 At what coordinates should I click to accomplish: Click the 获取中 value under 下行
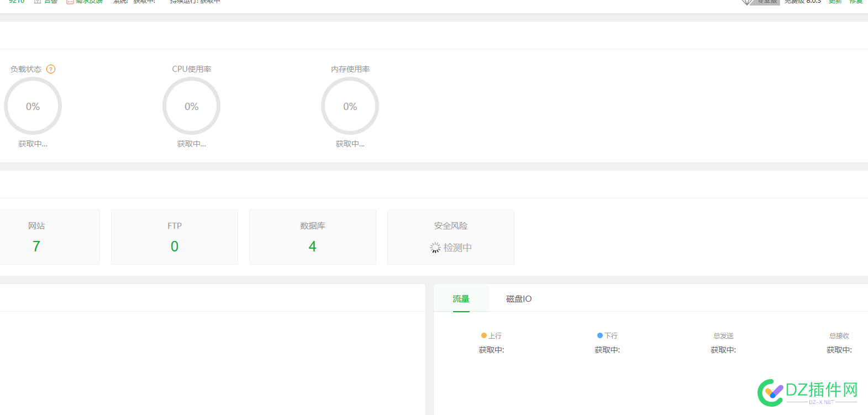(x=607, y=350)
